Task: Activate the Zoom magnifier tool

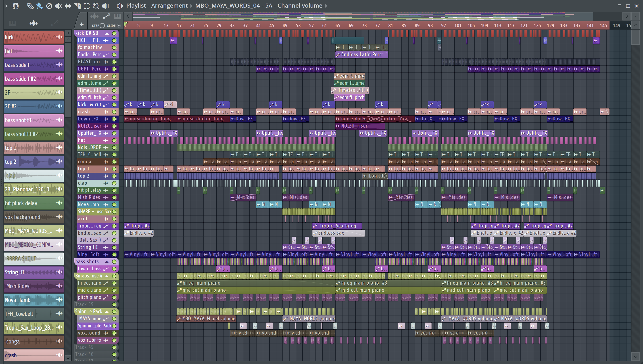Action: [96, 6]
